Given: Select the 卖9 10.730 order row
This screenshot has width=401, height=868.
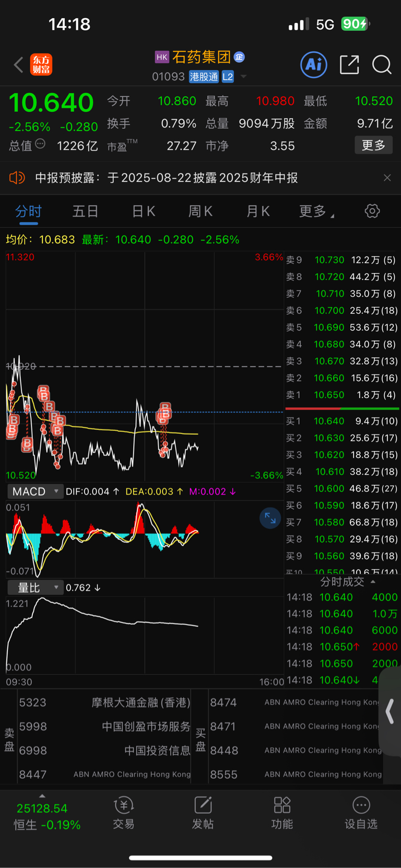Looking at the screenshot, I should click(342, 260).
